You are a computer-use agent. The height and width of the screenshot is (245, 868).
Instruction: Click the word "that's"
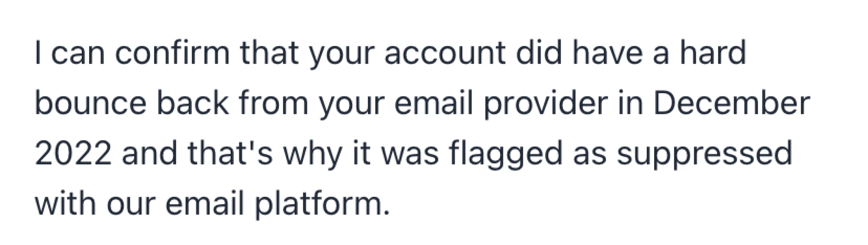tap(230, 154)
